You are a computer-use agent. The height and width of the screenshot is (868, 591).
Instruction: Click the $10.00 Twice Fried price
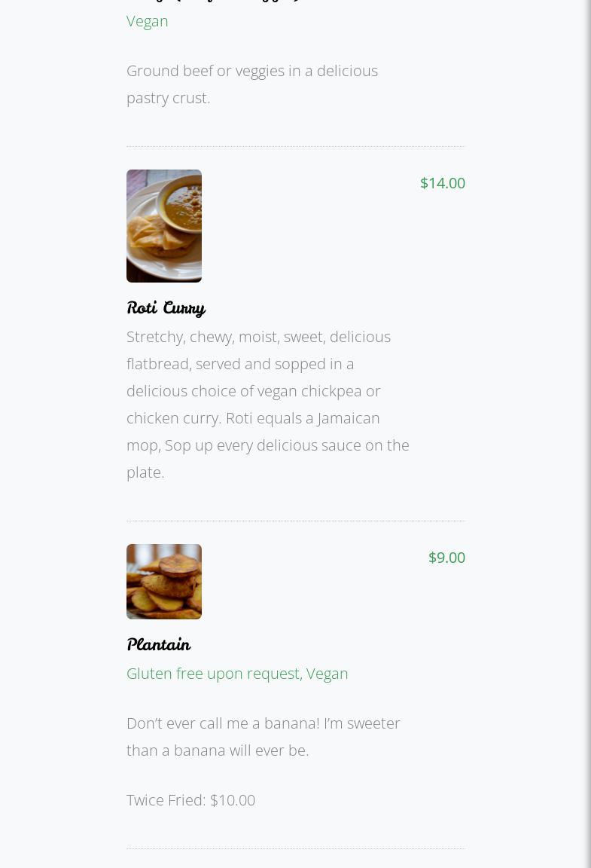233,799
